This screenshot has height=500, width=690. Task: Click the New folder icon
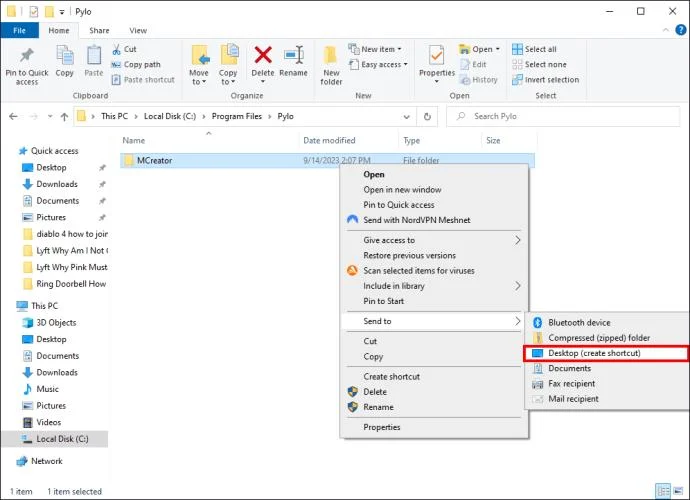(330, 55)
